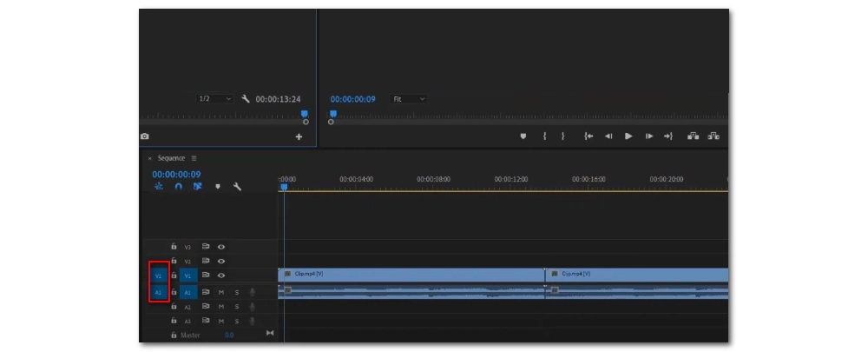Mute audio track A2
This screenshot has height=352, width=868.
[220, 306]
